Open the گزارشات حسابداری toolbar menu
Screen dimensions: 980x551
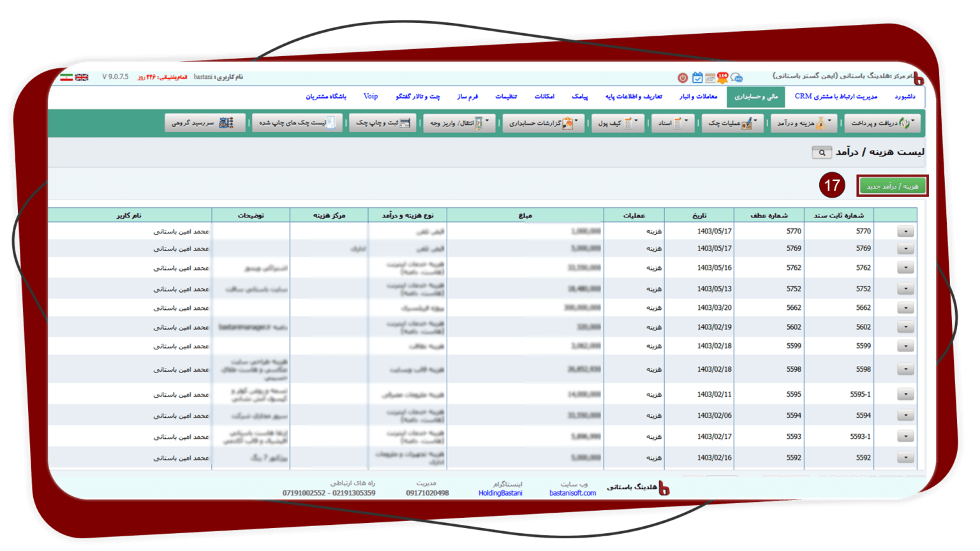(543, 123)
